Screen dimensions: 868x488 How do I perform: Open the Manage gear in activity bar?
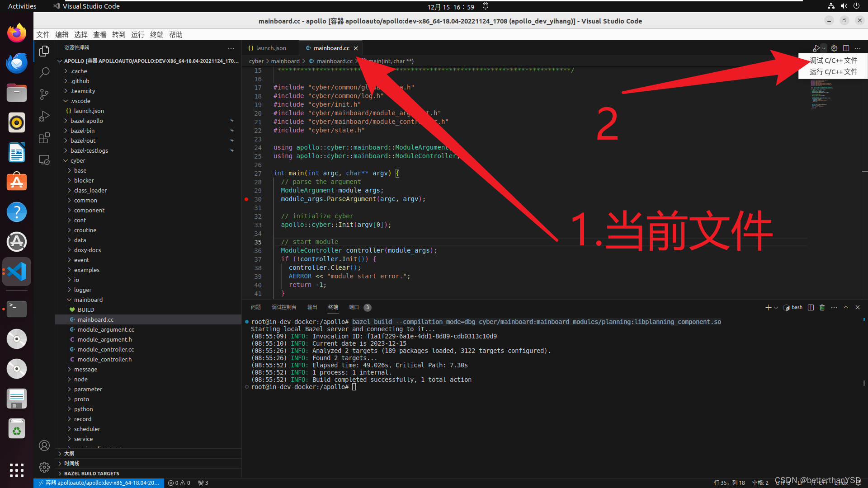pos(44,467)
